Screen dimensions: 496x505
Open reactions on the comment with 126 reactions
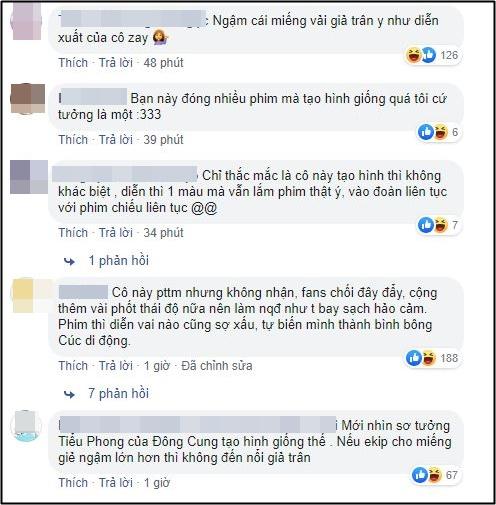[432, 55]
